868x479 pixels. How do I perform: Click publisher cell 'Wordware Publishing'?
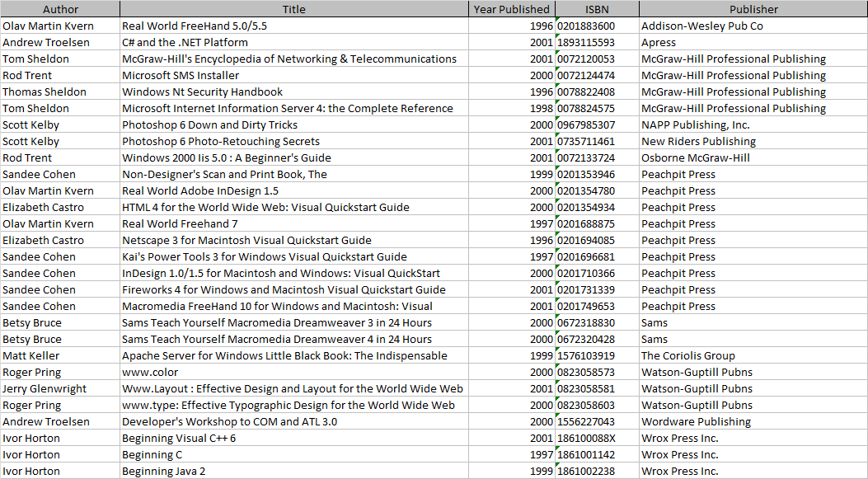tap(753, 421)
